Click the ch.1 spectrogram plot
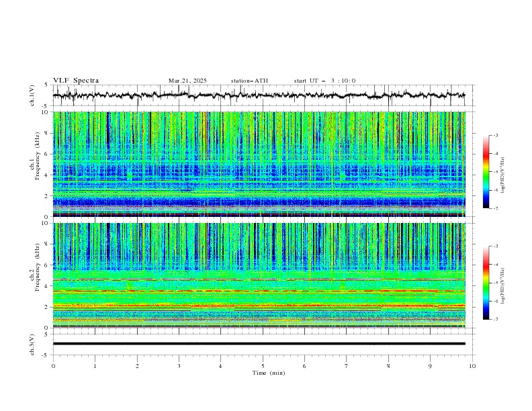532x411 pixels. (259, 164)
